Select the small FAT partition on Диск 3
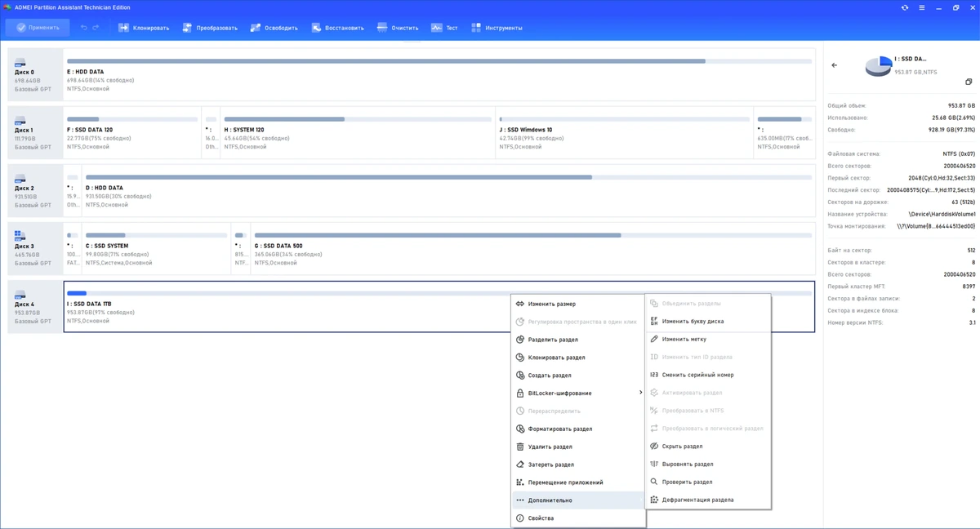This screenshot has height=529, width=980. 73,248
